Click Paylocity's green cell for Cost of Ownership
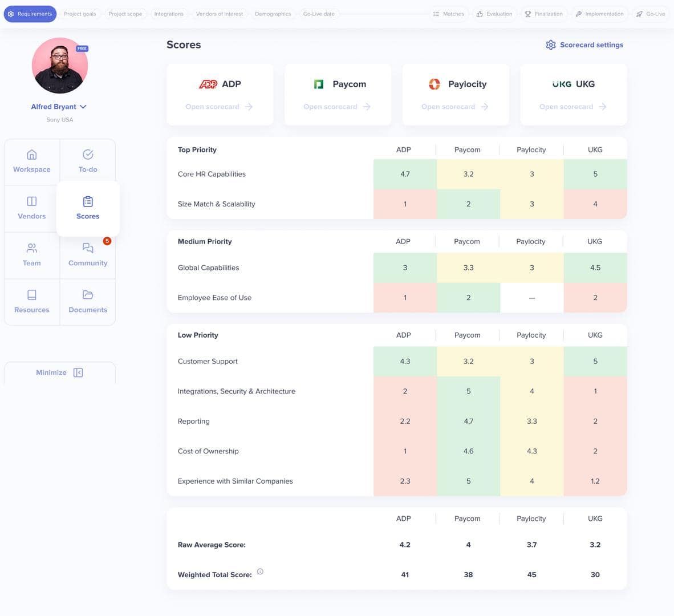Viewport: 674px width, 616px height. (x=531, y=451)
